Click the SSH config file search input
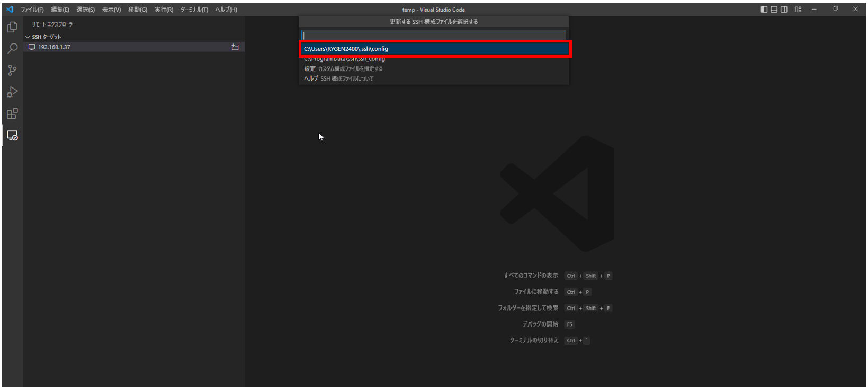 (x=434, y=36)
